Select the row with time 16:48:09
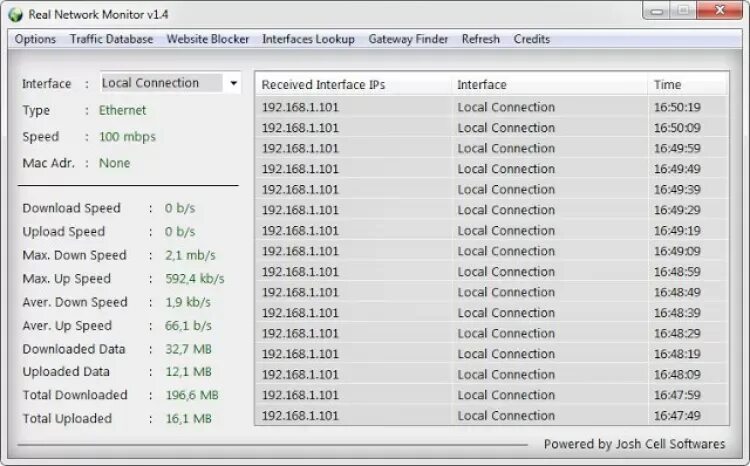This screenshot has width=750, height=466. tap(492, 375)
